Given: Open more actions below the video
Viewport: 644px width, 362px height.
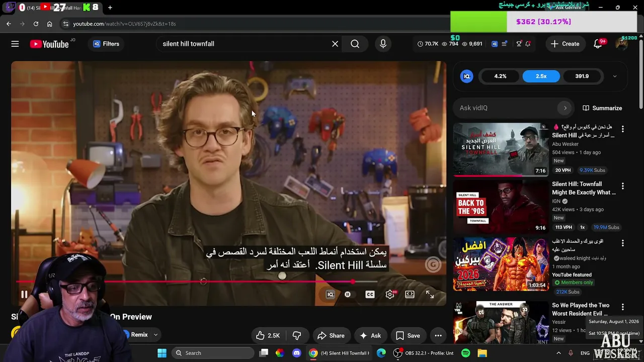Looking at the screenshot, I should click(438, 335).
